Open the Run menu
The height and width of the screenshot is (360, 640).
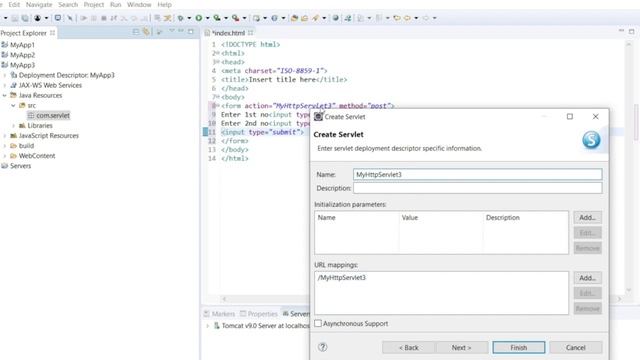pyautogui.click(x=116, y=5)
